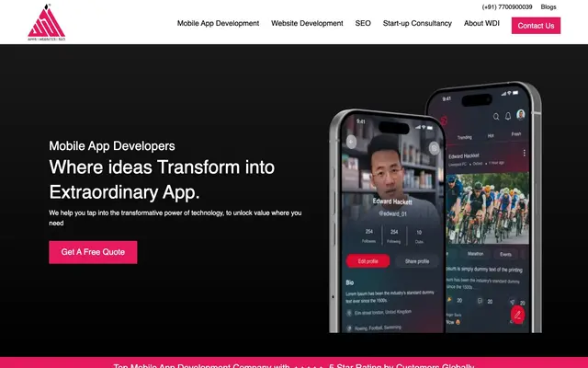This screenshot has height=368, width=588.
Task: Click the Marathon chip on phone mockup
Action: 475,254
